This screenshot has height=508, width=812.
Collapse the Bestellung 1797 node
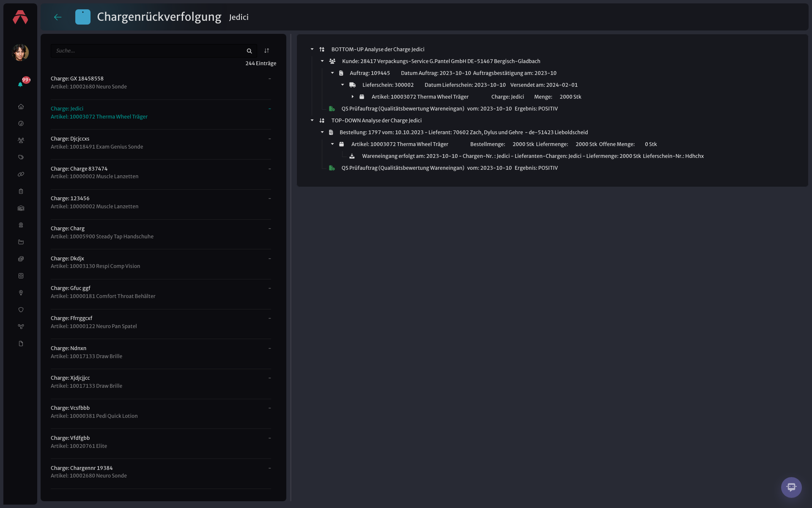click(x=322, y=133)
